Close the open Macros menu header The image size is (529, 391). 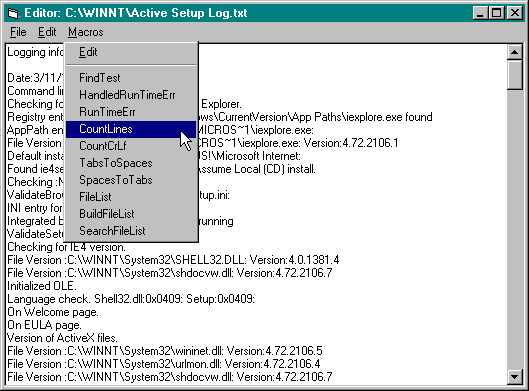click(x=86, y=32)
